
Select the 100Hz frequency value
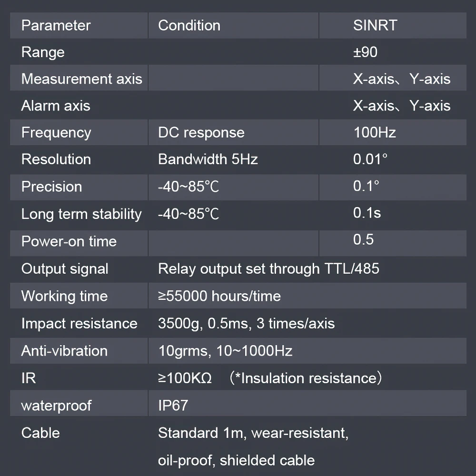click(x=375, y=133)
